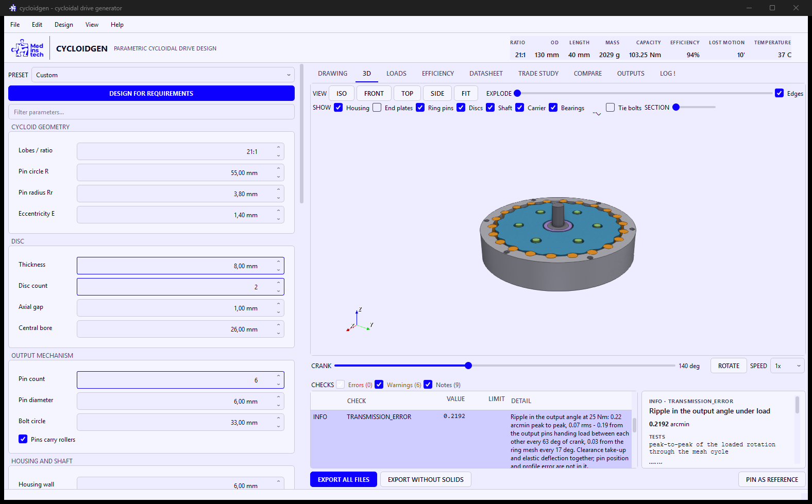The width and height of the screenshot is (812, 504).
Task: Open the TRADE STUDY tab
Action: click(538, 74)
